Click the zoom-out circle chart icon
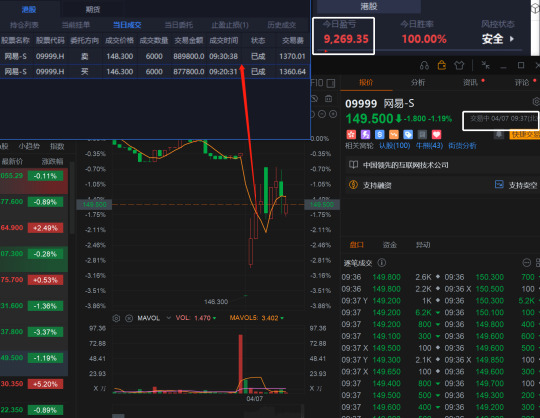Screen dimensions: 540x418 (x=322, y=114)
